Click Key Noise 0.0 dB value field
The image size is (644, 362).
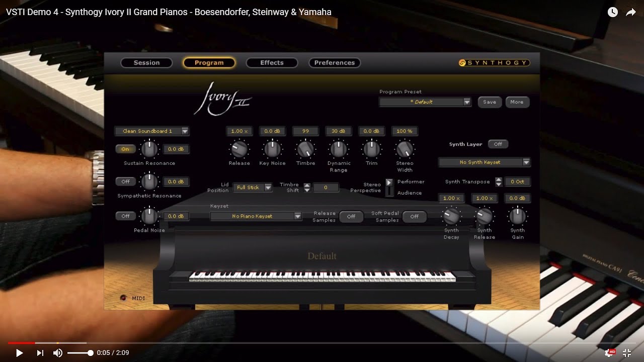pyautogui.click(x=272, y=131)
